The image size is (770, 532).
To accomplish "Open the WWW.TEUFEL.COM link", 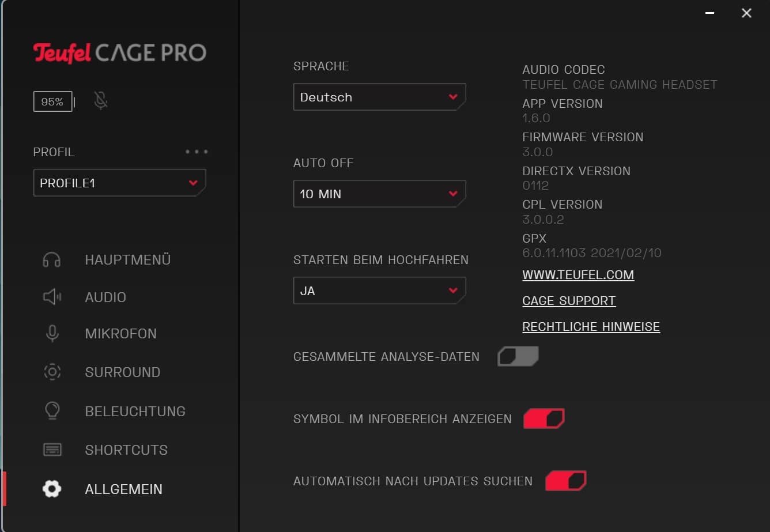I will [578, 275].
